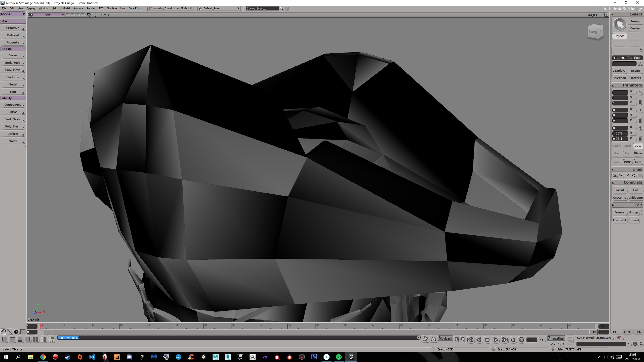This screenshot has width=644, height=362.
Task: Toggle the Snap ON button
Action: coord(615,176)
